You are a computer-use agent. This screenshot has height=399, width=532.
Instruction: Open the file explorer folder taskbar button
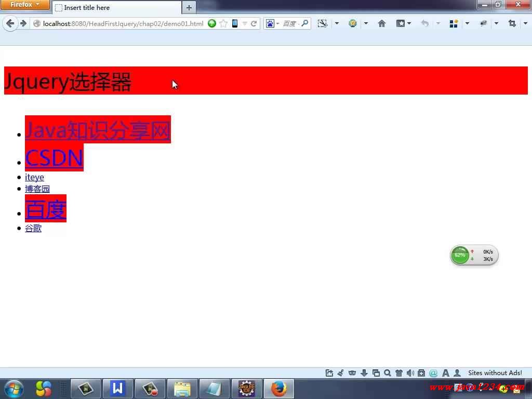coord(182,389)
